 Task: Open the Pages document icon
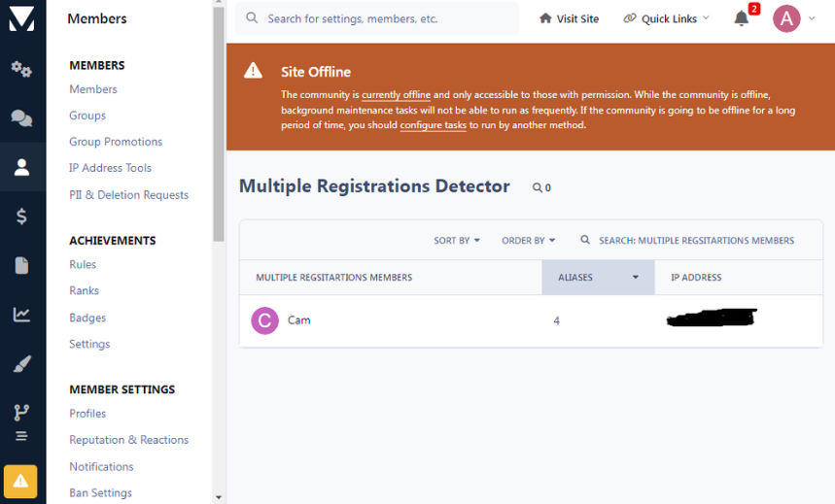[21, 265]
